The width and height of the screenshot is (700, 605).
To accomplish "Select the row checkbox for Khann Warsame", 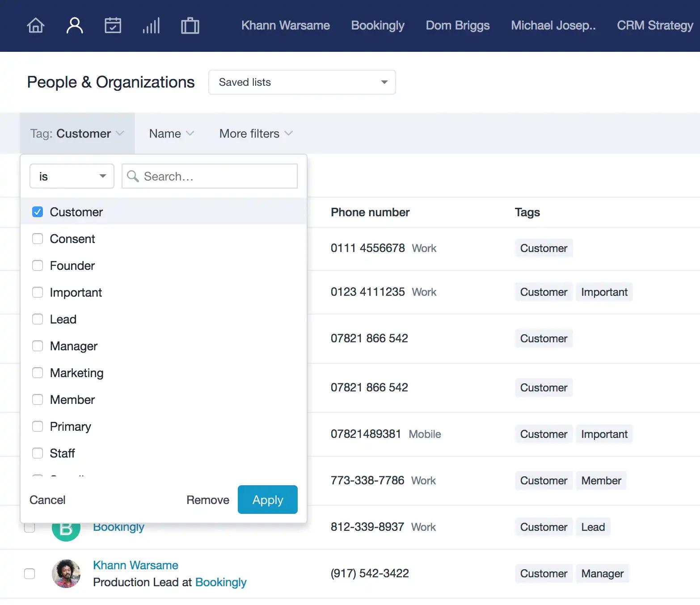I will coord(30,574).
